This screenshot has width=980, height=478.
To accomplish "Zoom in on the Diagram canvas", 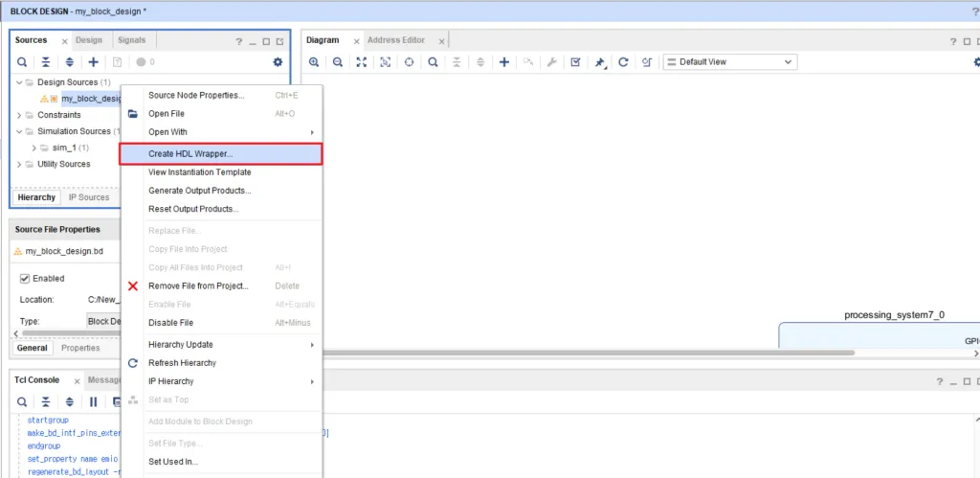I will pyautogui.click(x=314, y=62).
